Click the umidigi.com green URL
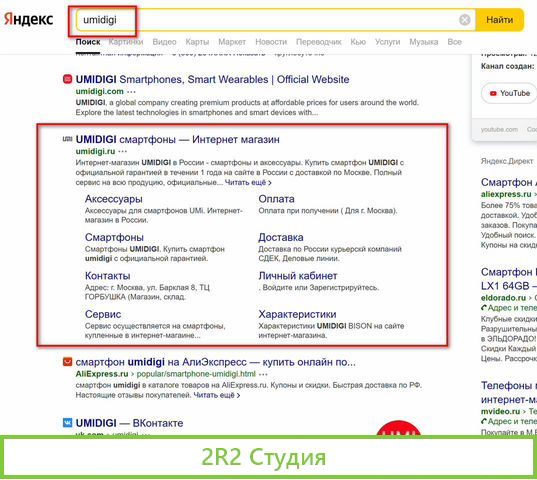537x480 pixels. (99, 91)
